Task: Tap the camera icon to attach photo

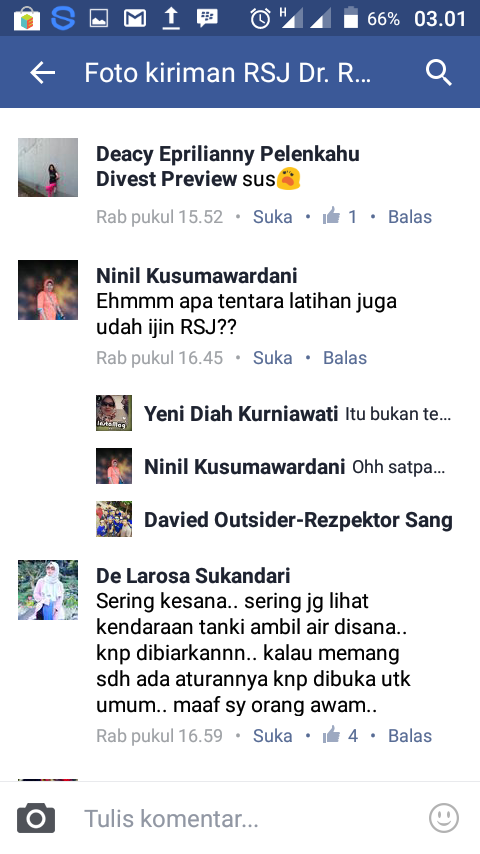Action: [36, 818]
